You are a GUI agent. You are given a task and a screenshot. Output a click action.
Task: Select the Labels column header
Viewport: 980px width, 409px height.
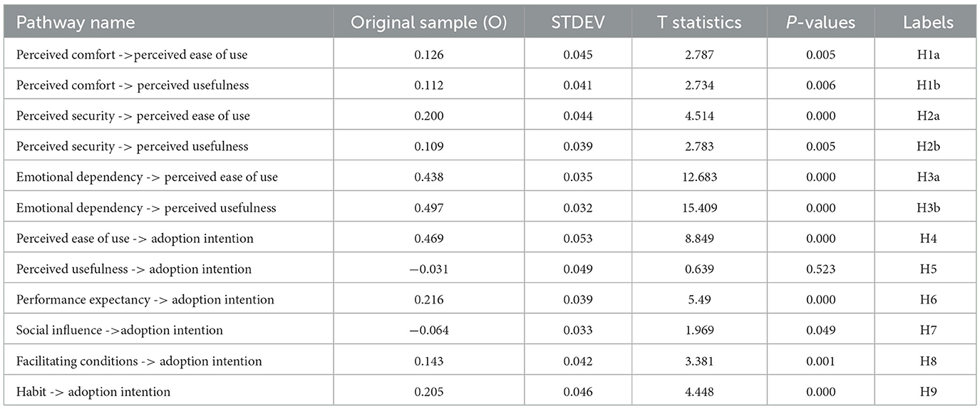pos(928,22)
